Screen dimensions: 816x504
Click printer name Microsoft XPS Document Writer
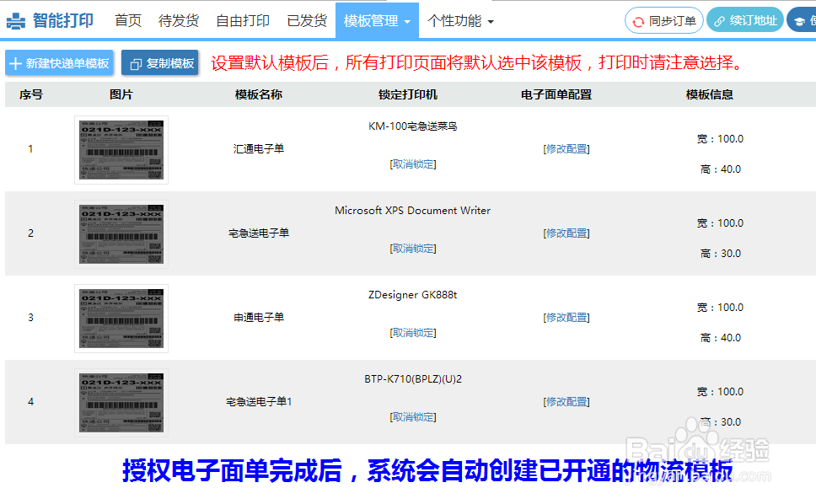point(413,211)
